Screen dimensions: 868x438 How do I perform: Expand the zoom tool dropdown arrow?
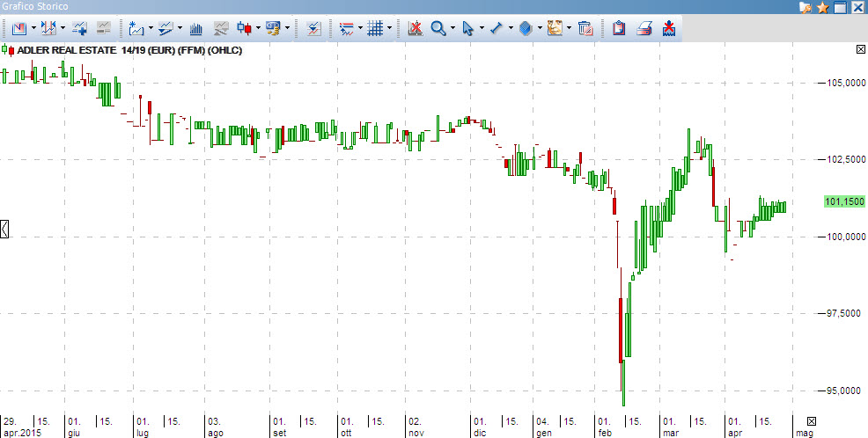(452, 28)
